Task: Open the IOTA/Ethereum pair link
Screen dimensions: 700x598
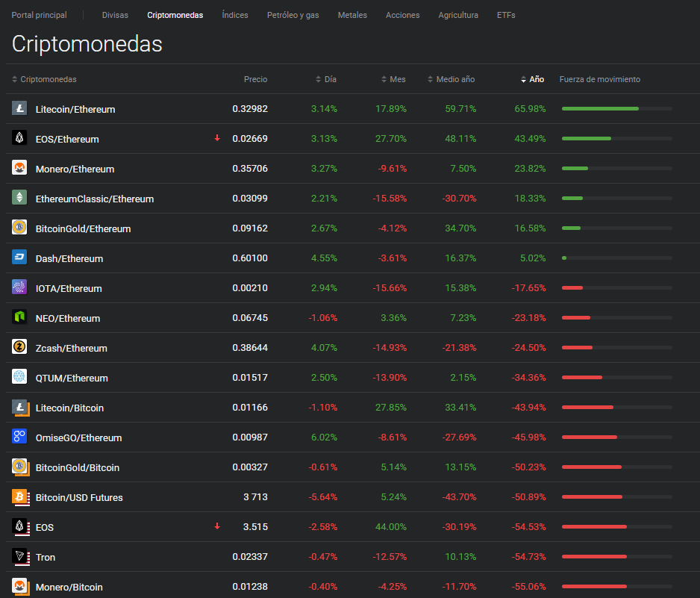Action: pyautogui.click(x=69, y=288)
